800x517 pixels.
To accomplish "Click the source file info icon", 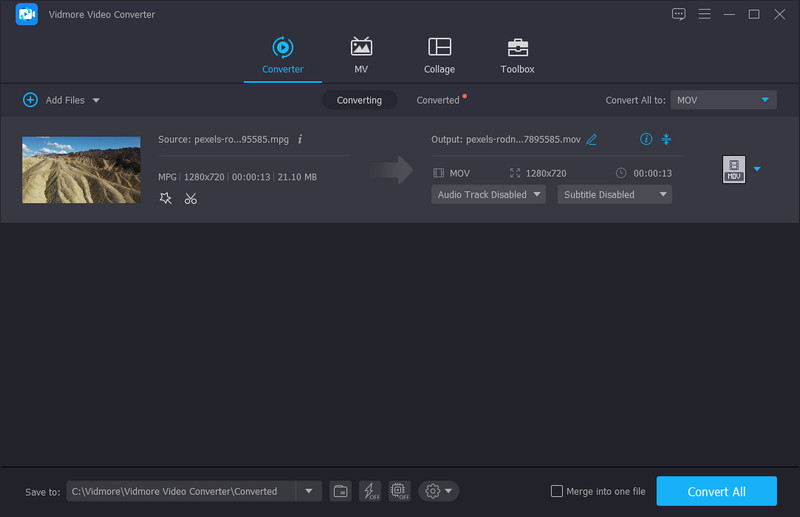I will click(x=300, y=139).
